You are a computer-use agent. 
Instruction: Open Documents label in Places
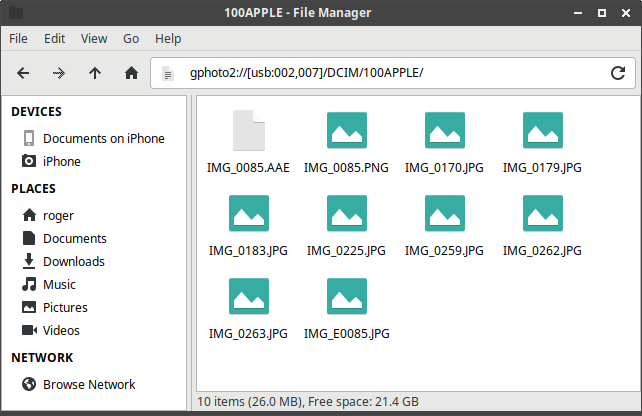(75, 238)
